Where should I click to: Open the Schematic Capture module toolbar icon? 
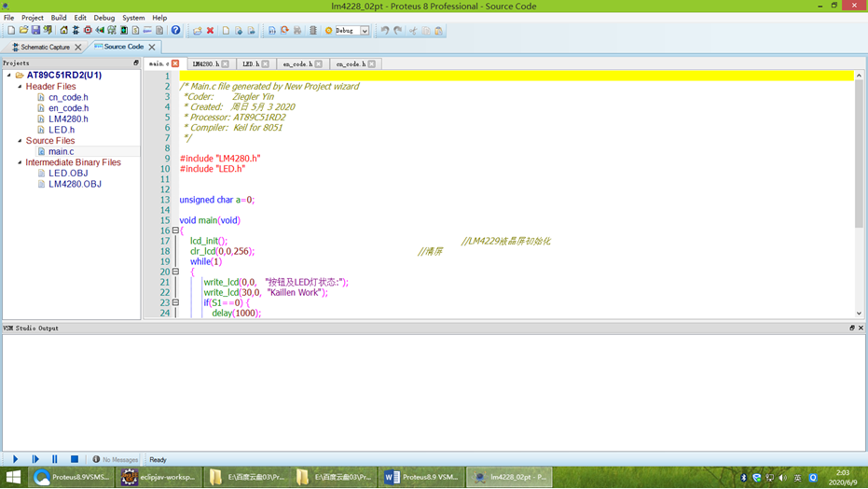76,31
